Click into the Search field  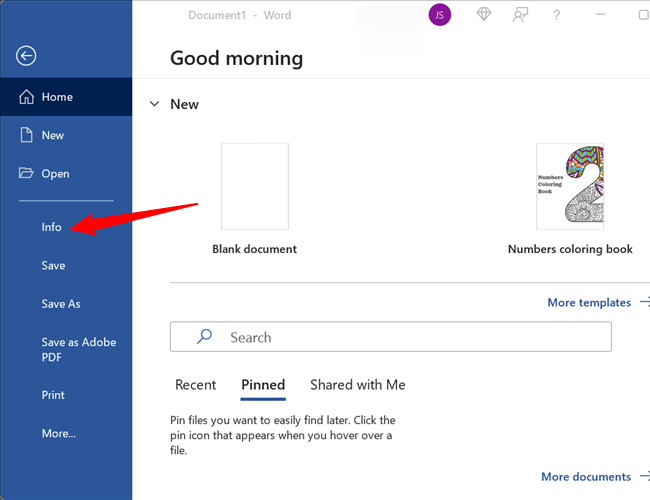(390, 337)
